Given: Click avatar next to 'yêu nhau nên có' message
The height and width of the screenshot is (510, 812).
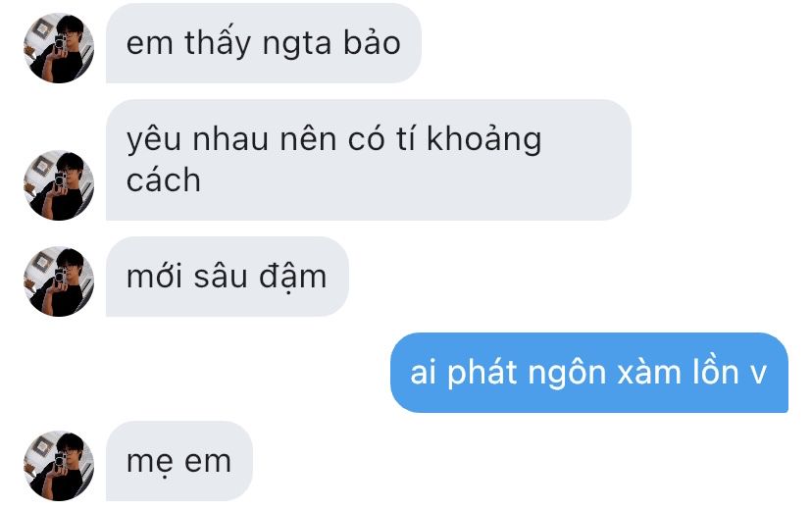Looking at the screenshot, I should click(x=59, y=185).
